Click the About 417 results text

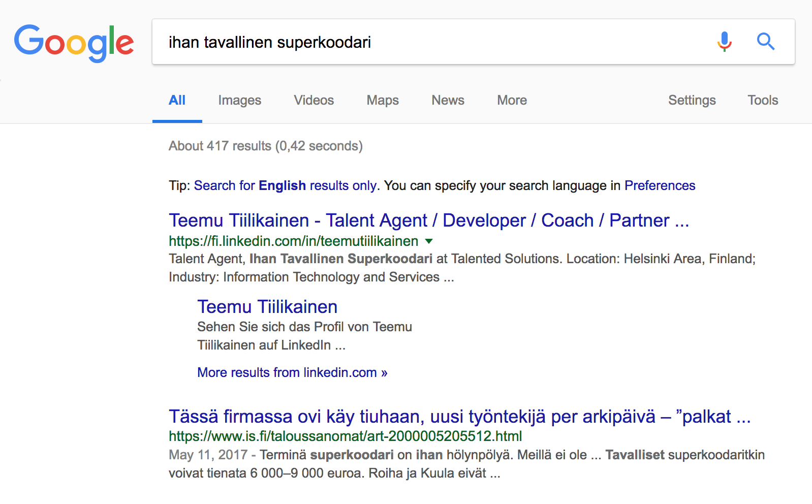[266, 146]
